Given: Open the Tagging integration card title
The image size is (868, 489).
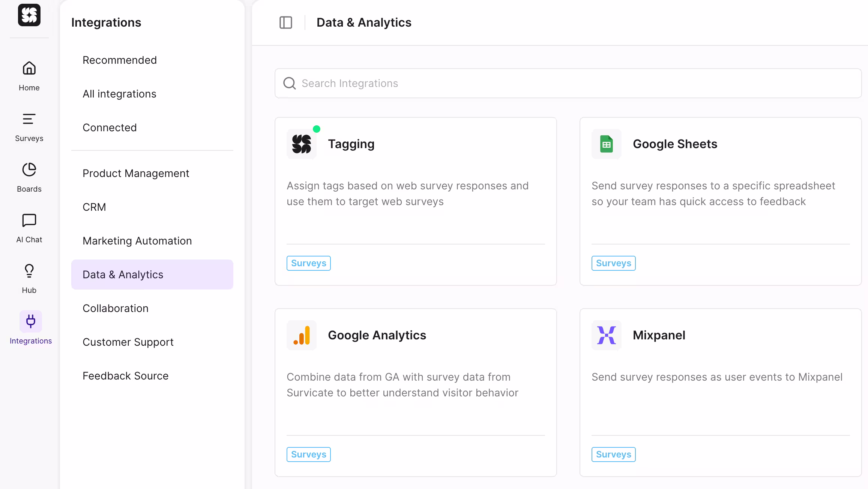Looking at the screenshot, I should coord(351,144).
